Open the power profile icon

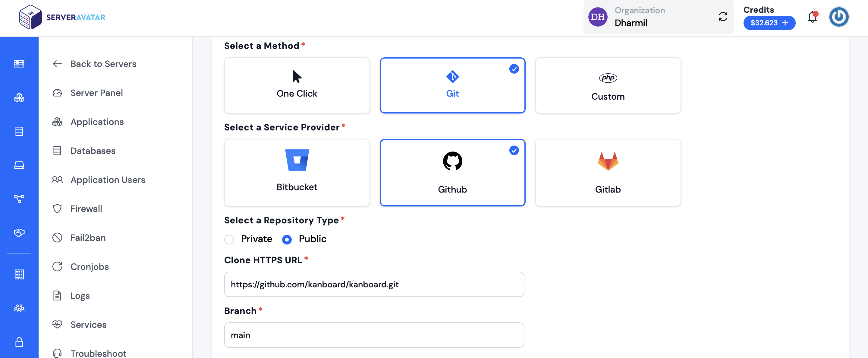coord(838,17)
